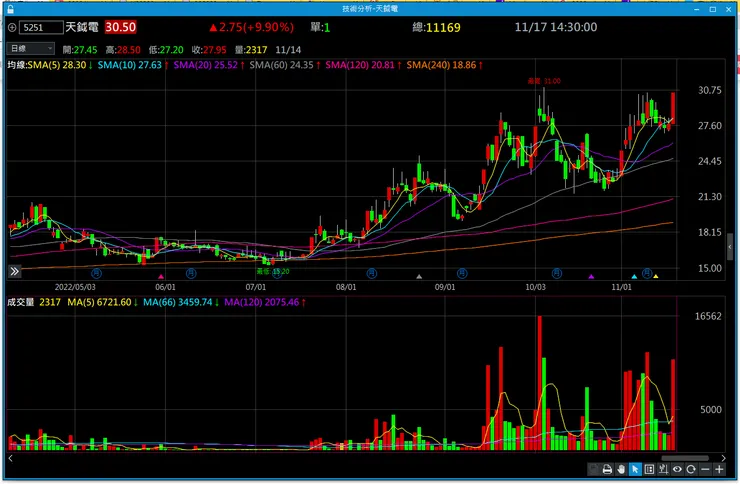Maximize the 技術分析 window
Screen dimensions: 740x484
click(713, 9)
